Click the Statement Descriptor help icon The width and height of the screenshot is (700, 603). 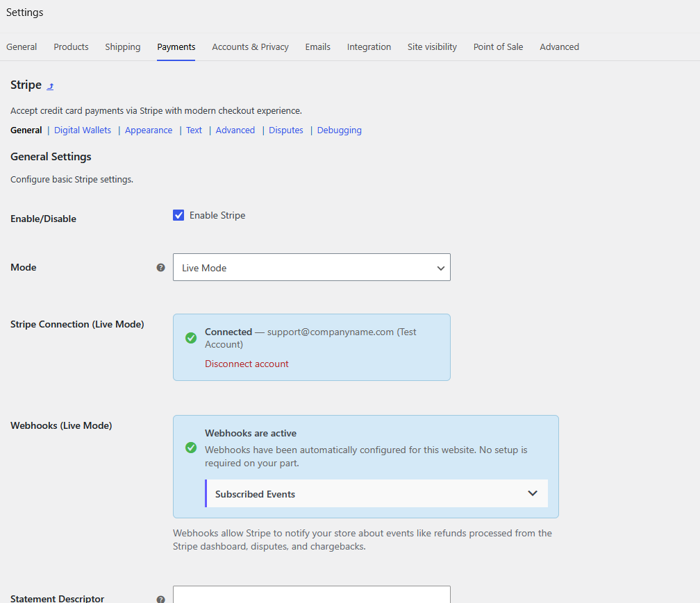[160, 600]
